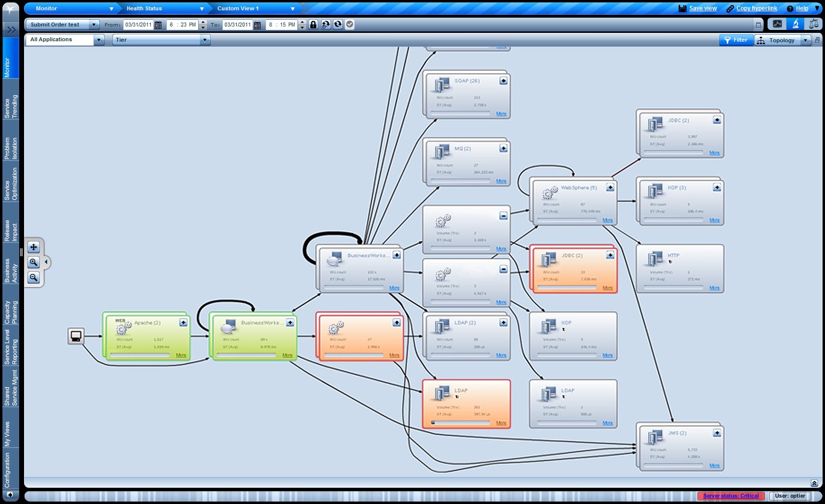The height and width of the screenshot is (504, 825).
Task: Collapse the gears node with Volume 2
Action: 503,216
